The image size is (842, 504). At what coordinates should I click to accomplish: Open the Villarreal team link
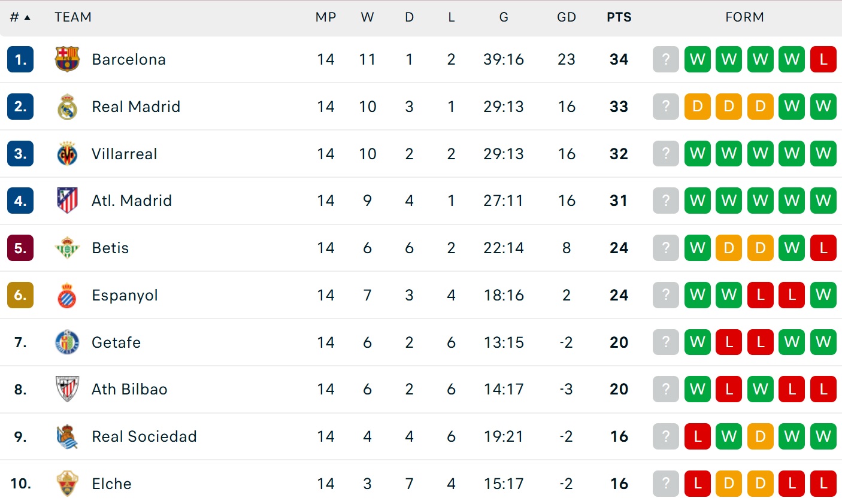(x=124, y=154)
